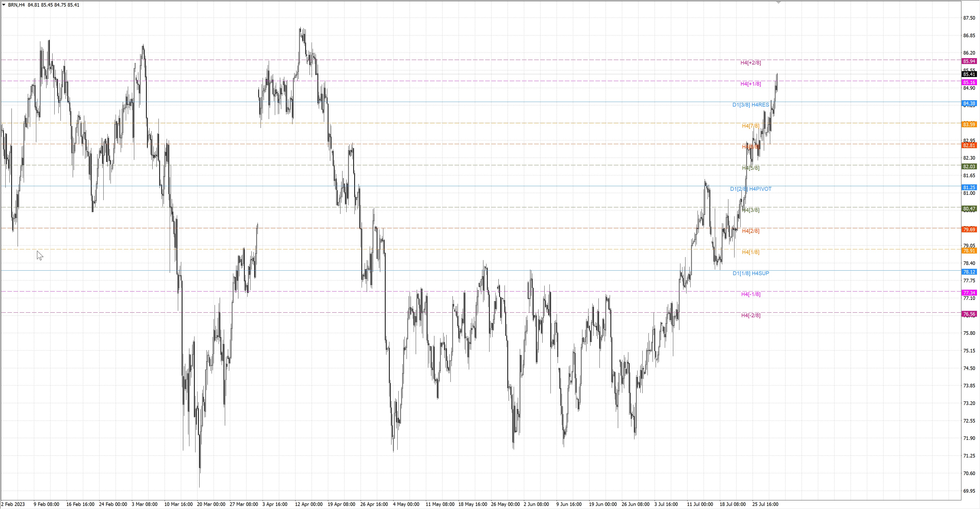Click the magenta 85.16 price tag

(x=969, y=82)
